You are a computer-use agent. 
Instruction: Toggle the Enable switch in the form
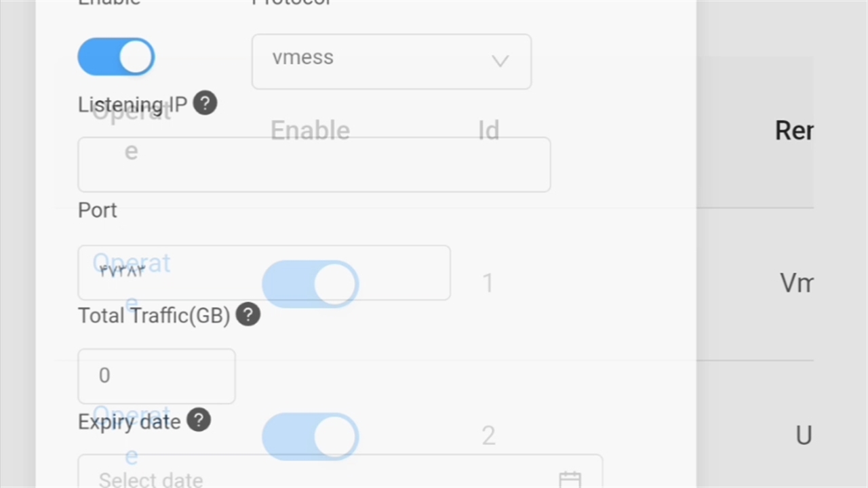tap(116, 56)
